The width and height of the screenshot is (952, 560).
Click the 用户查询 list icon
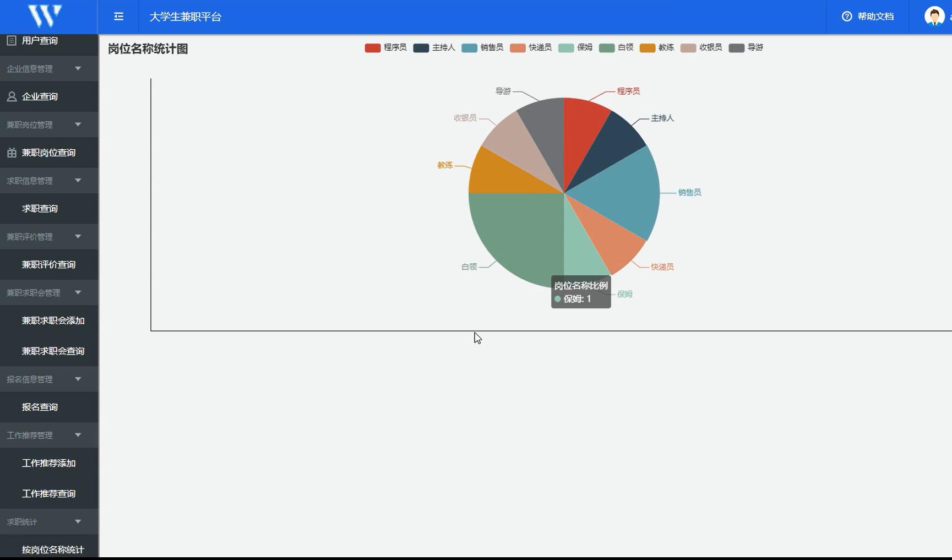pyautogui.click(x=12, y=40)
